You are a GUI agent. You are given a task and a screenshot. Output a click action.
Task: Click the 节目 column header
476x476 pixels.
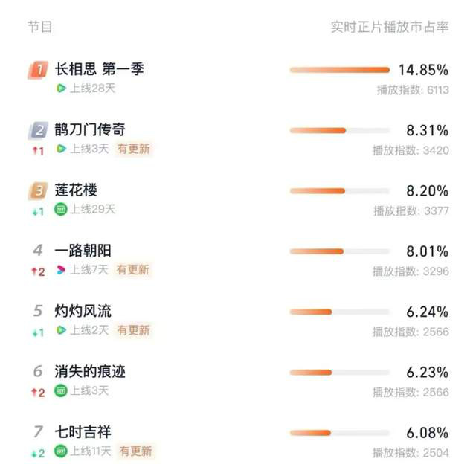point(39,27)
